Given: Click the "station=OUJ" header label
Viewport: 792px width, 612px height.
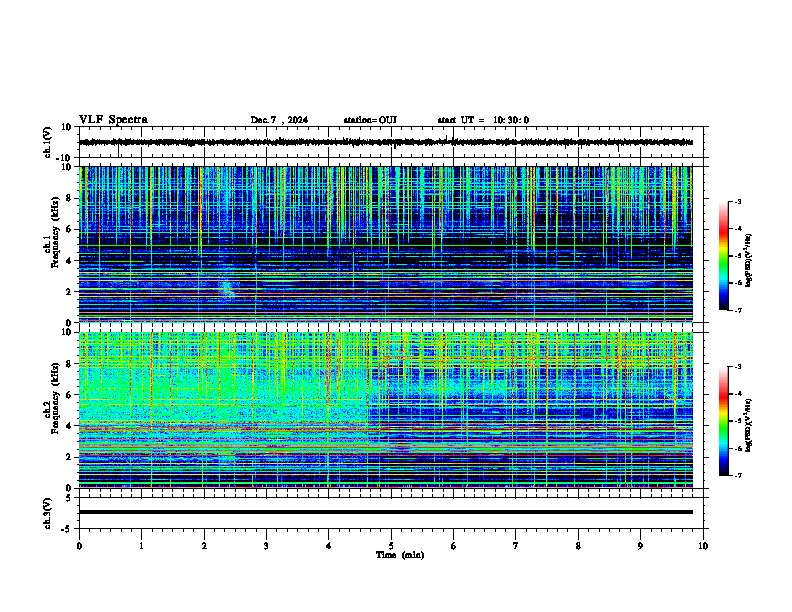Looking at the screenshot, I should click(x=370, y=120).
